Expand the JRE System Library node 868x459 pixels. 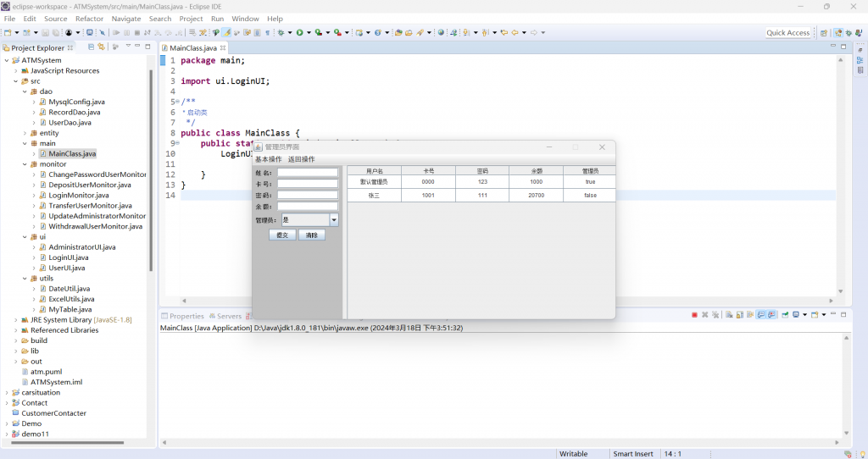[15, 320]
